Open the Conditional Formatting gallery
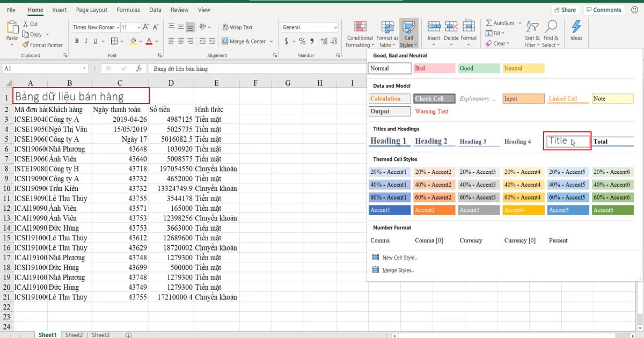This screenshot has width=644, height=338. pyautogui.click(x=359, y=33)
